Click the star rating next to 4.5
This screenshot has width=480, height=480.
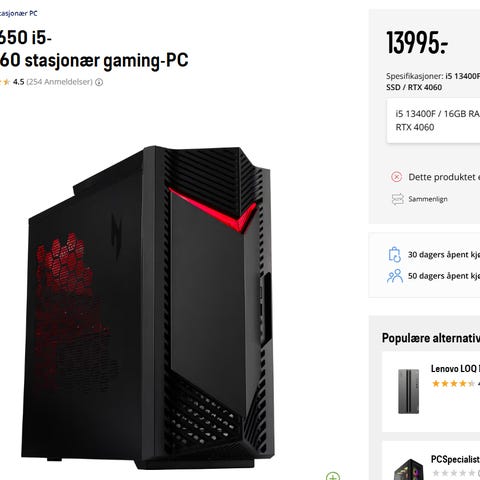pyautogui.click(x=5, y=82)
